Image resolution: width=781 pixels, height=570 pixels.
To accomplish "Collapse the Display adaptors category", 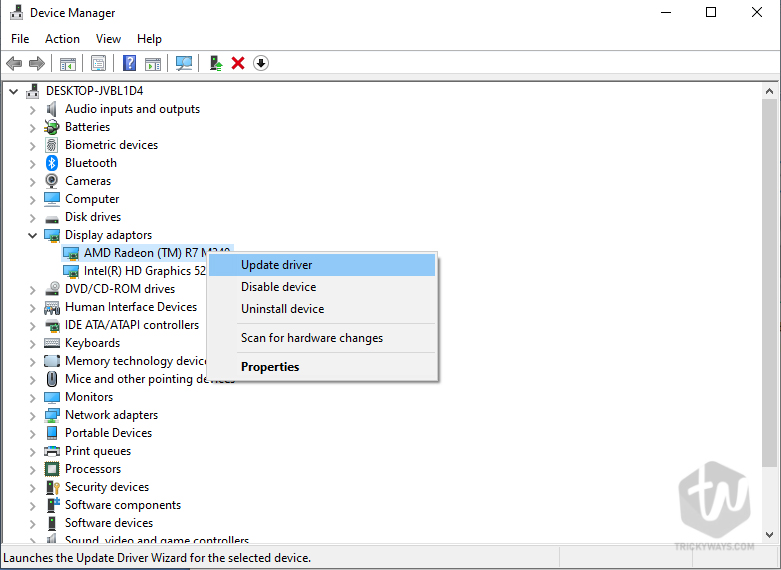I will tap(32, 235).
